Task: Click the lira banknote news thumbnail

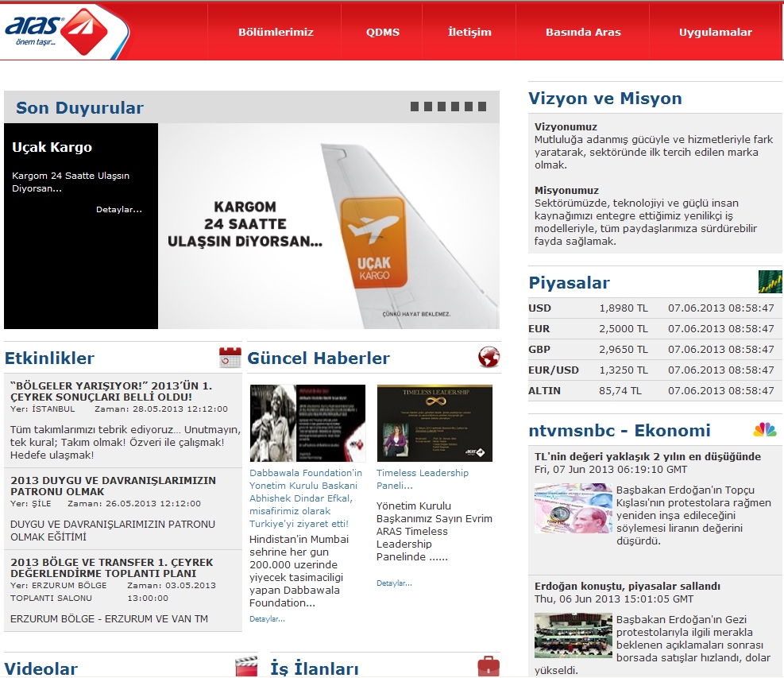Action: pyautogui.click(x=573, y=508)
